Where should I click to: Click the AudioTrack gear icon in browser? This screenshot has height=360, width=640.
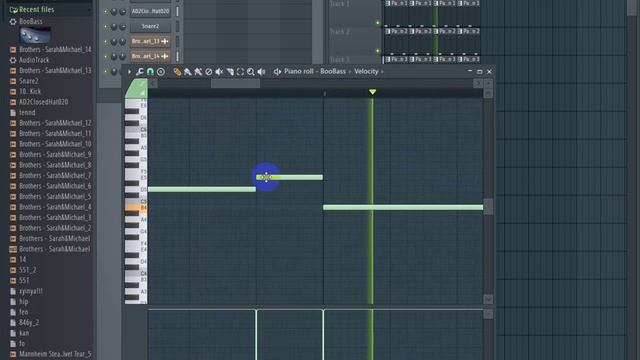tap(13, 60)
